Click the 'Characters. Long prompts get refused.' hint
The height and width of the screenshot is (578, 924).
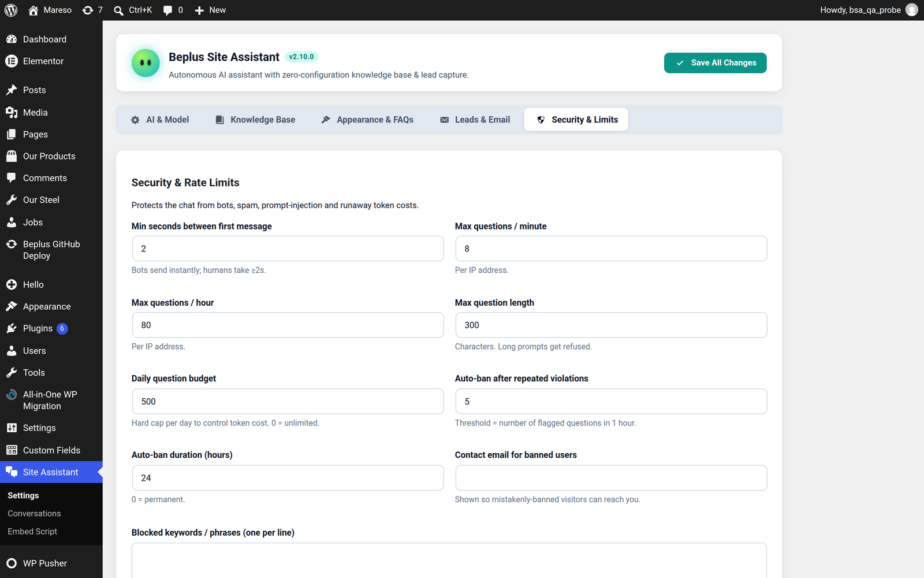[523, 347]
